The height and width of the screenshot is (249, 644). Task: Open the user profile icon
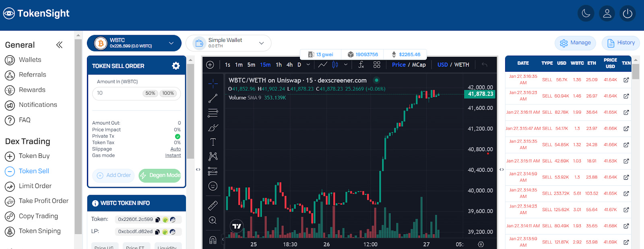click(607, 13)
